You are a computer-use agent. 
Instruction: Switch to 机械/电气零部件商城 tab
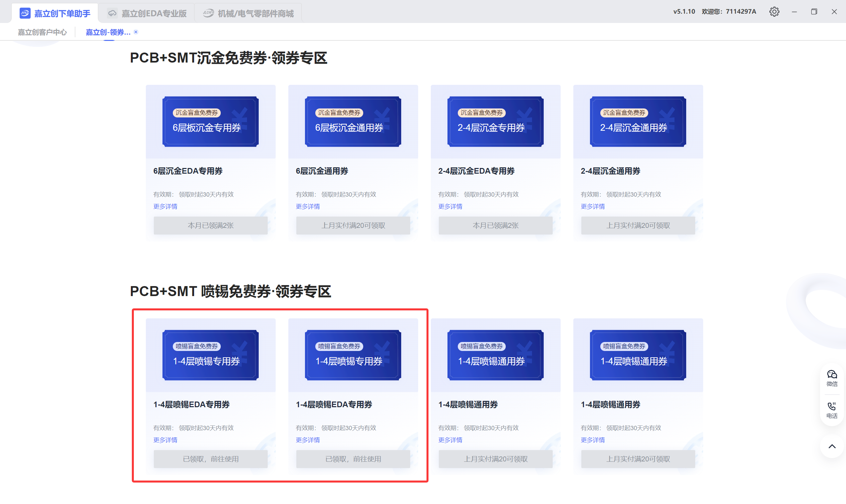point(248,13)
